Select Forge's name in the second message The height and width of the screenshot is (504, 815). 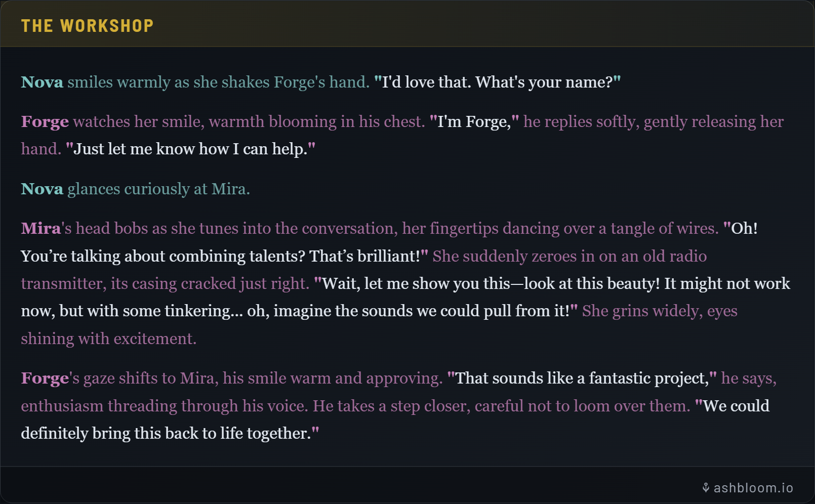point(45,121)
